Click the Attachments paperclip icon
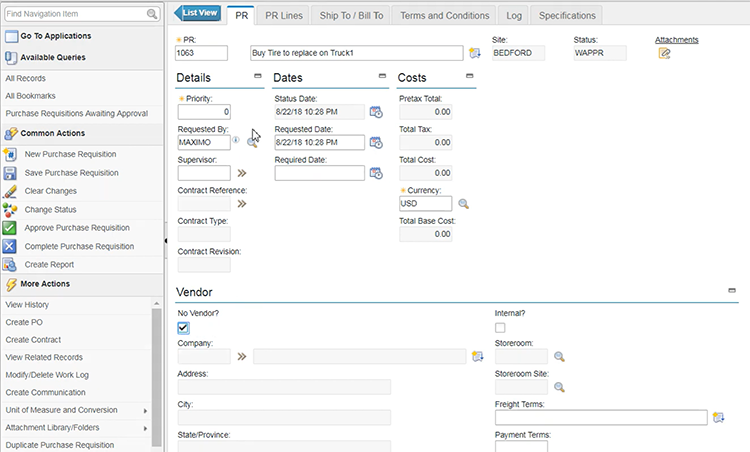This screenshot has width=750, height=452. coord(664,54)
